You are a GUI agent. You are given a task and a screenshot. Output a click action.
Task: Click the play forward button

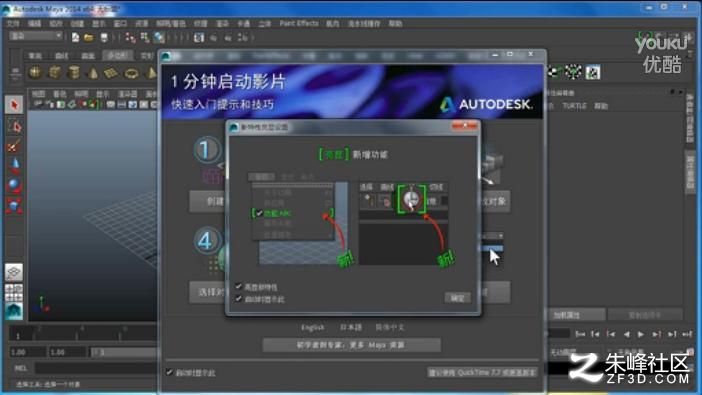tap(641, 334)
